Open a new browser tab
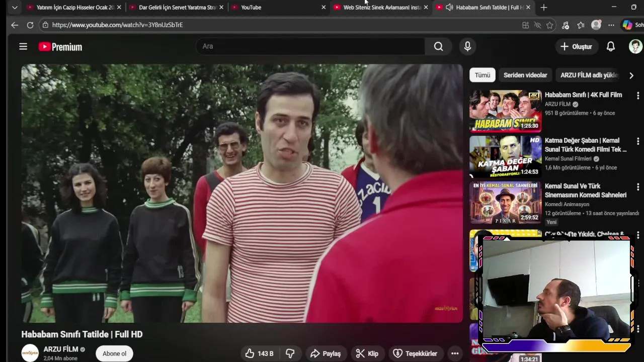Screen dimensions: 644x362 [543, 8]
